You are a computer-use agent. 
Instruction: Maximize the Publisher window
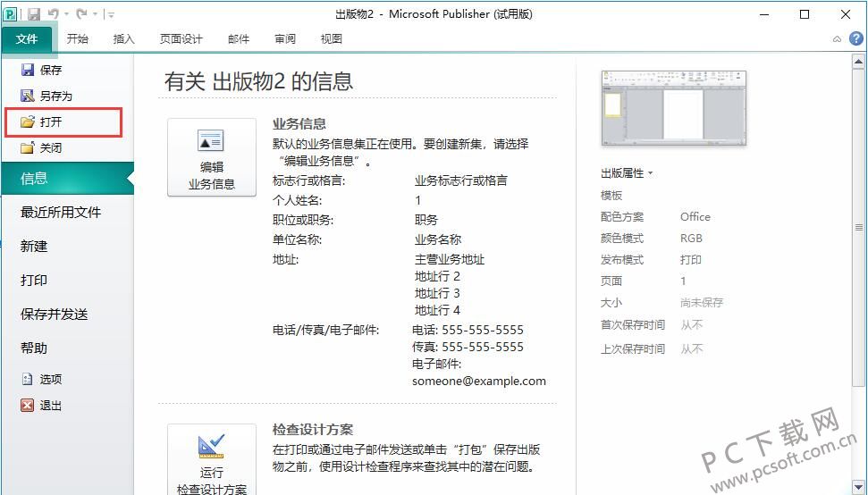point(805,14)
